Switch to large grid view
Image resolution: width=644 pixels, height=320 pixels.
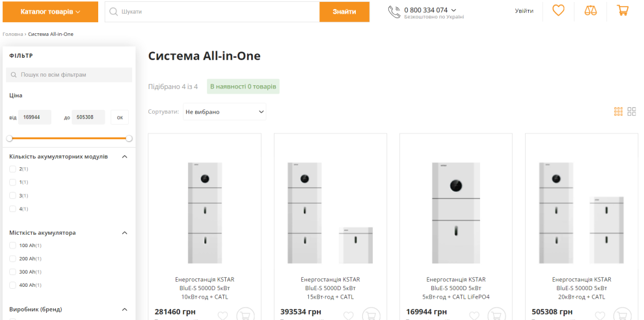pos(632,112)
